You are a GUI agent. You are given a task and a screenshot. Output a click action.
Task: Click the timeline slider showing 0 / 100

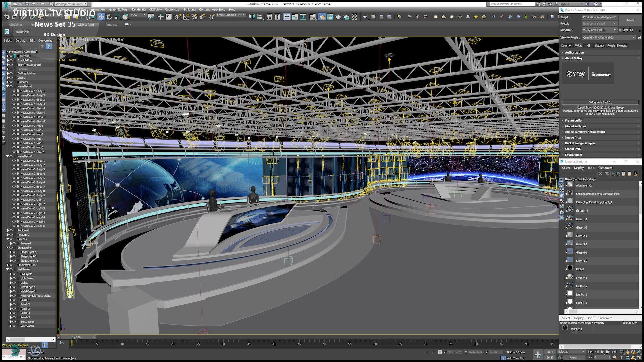coord(76,337)
